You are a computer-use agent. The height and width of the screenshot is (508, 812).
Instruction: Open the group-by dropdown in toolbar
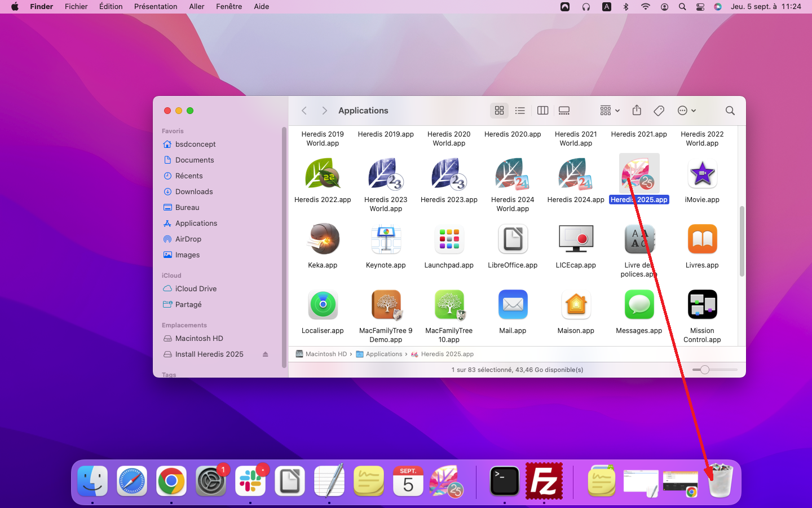pyautogui.click(x=610, y=111)
